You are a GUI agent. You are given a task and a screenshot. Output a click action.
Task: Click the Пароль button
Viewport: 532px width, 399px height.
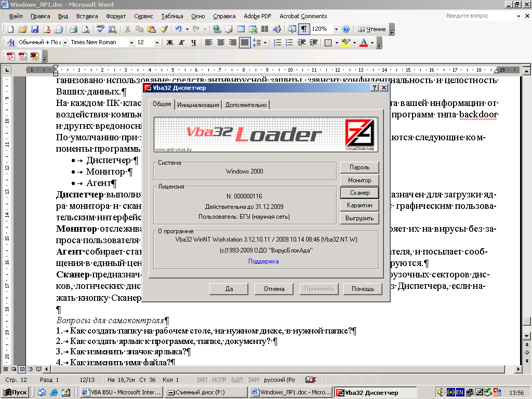pos(360,167)
